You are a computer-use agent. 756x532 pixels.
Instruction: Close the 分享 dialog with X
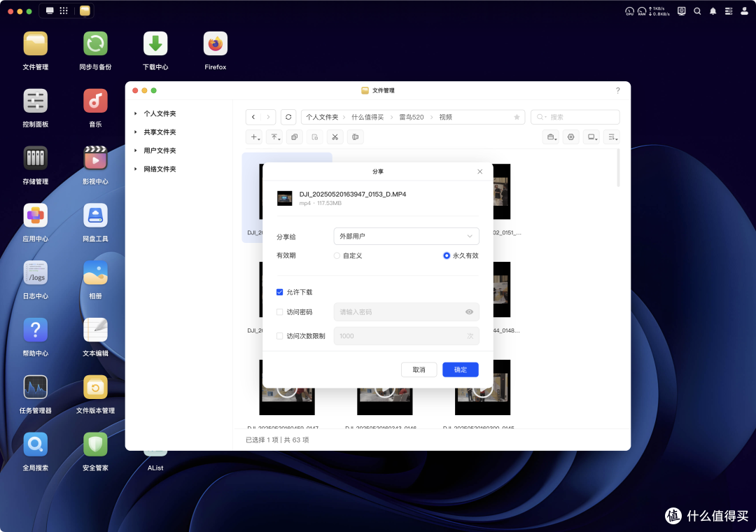pyautogui.click(x=479, y=171)
